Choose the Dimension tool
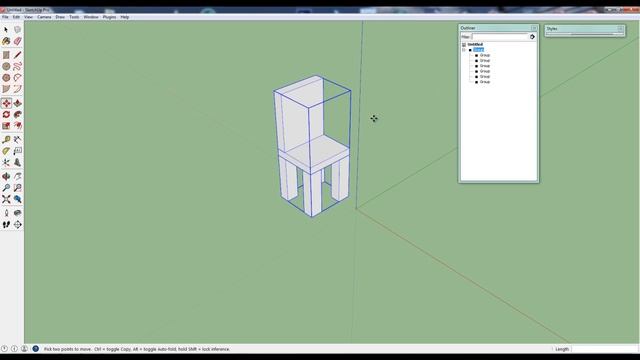The width and height of the screenshot is (640, 360). click(x=18, y=140)
